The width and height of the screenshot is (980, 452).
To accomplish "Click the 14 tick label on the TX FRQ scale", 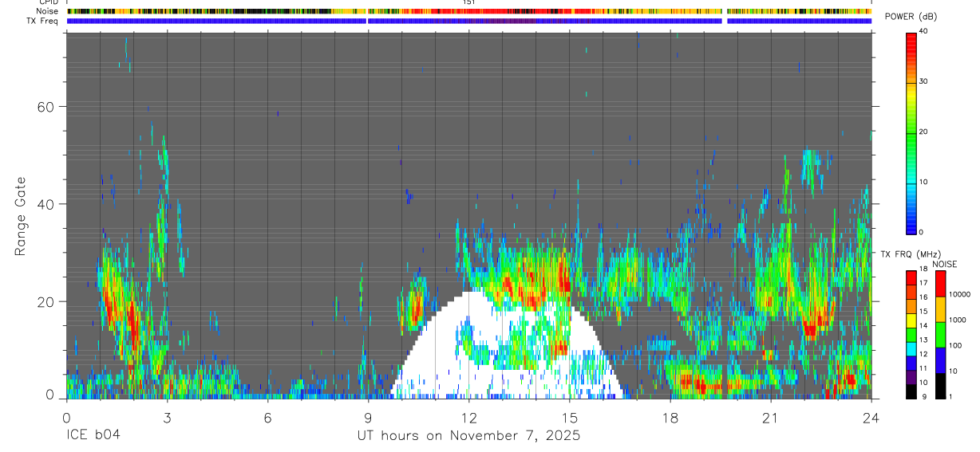I will click(923, 325).
